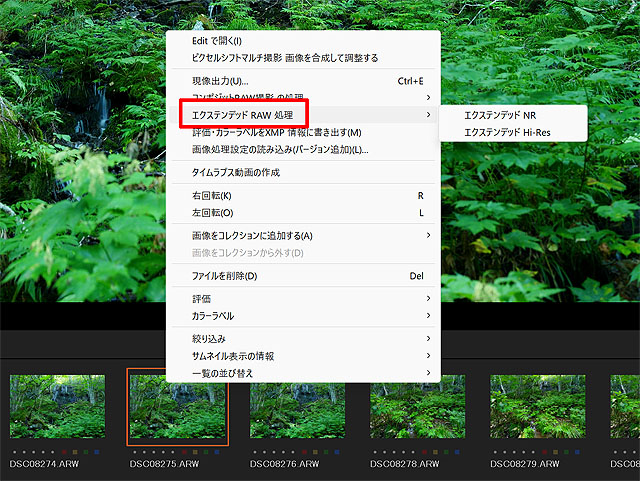Click 現像出力(U)... menu entry
This screenshot has width=640, height=481.
220,81
